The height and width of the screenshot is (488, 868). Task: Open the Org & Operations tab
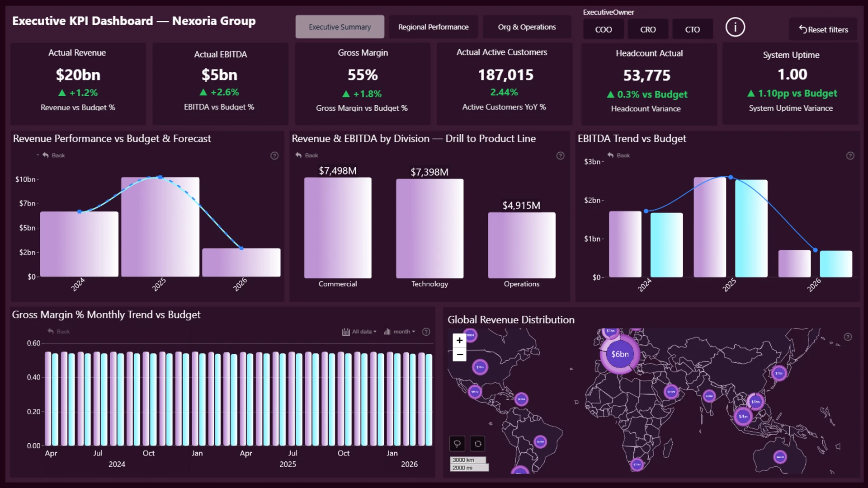click(x=527, y=27)
